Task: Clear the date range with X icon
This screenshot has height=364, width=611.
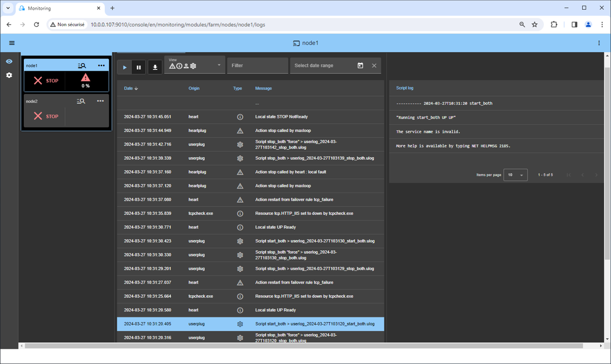Action: [374, 66]
